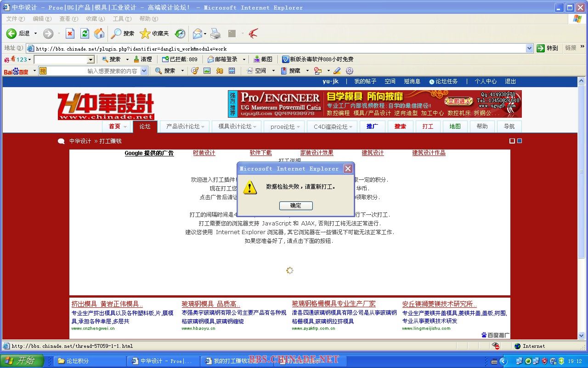Open Baidu toolbar image icon
Image resolution: width=588 pixels, height=368 pixels.
point(207,71)
